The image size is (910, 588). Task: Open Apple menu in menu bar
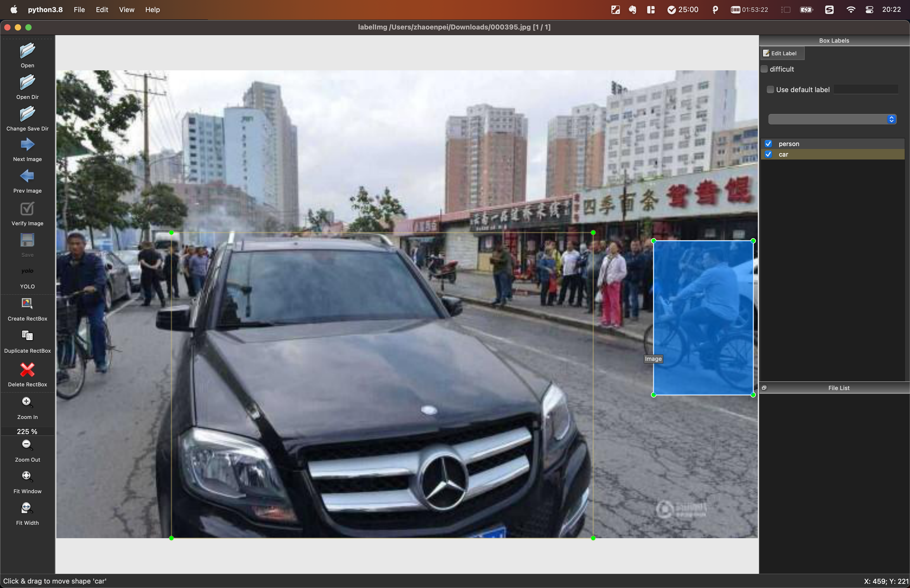14,9
